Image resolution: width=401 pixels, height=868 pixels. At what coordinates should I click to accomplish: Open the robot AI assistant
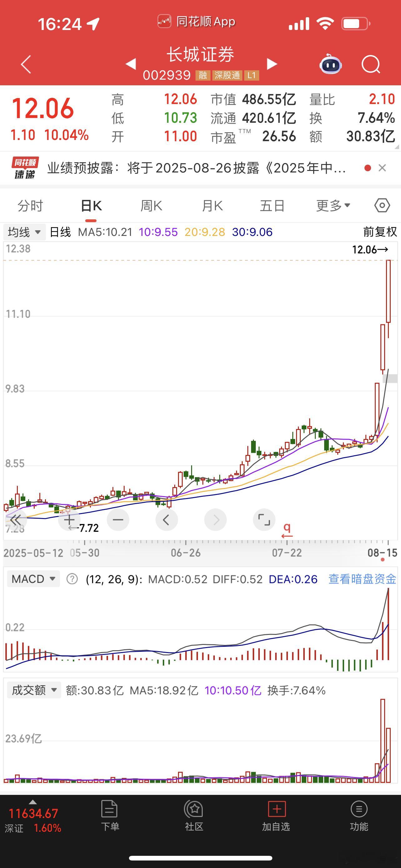(331, 64)
